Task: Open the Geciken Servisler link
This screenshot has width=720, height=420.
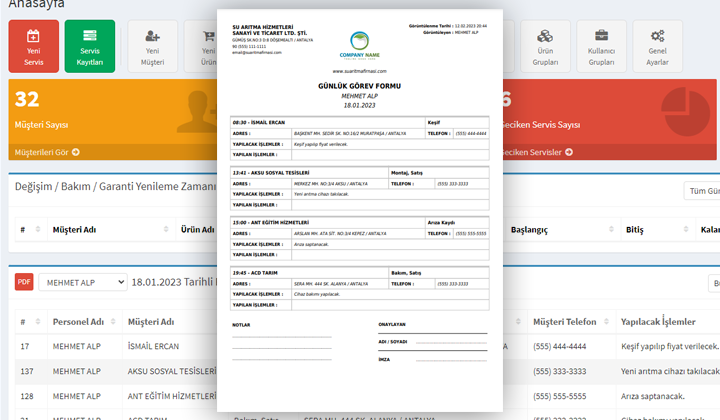Action: [x=538, y=152]
